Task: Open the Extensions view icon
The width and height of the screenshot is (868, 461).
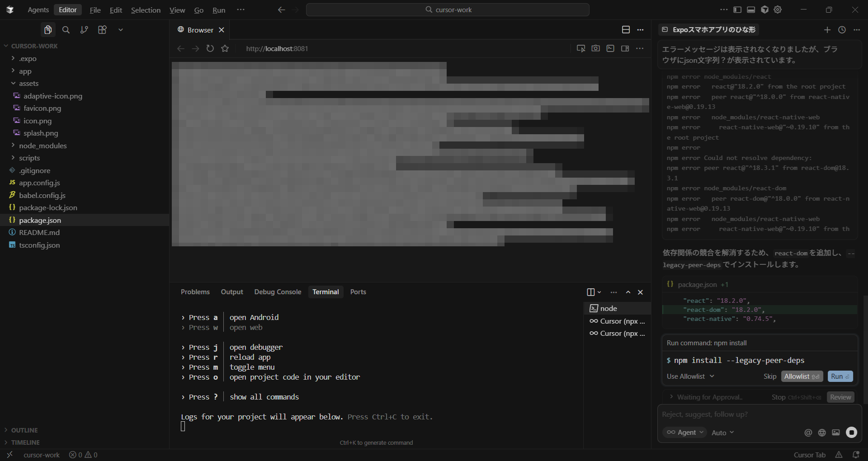Action: pyautogui.click(x=102, y=30)
